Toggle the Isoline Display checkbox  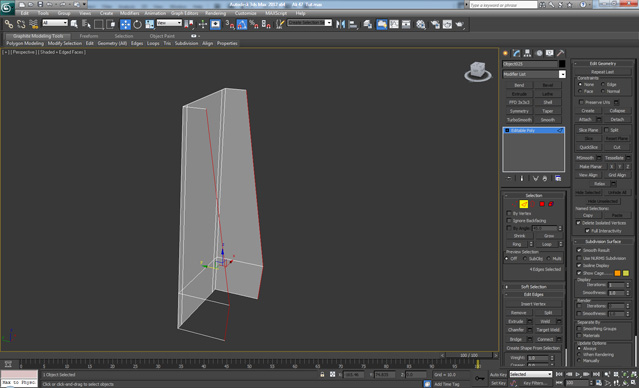pos(579,265)
